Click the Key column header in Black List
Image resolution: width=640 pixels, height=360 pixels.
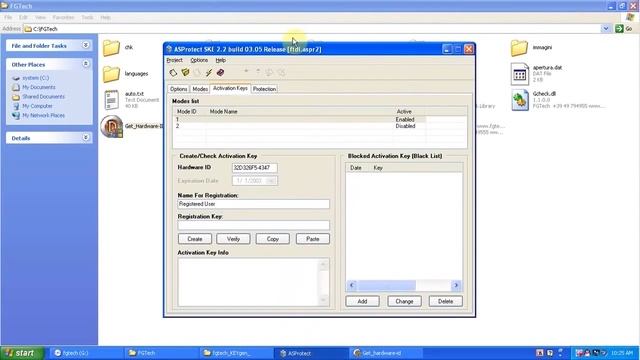pos(416,168)
